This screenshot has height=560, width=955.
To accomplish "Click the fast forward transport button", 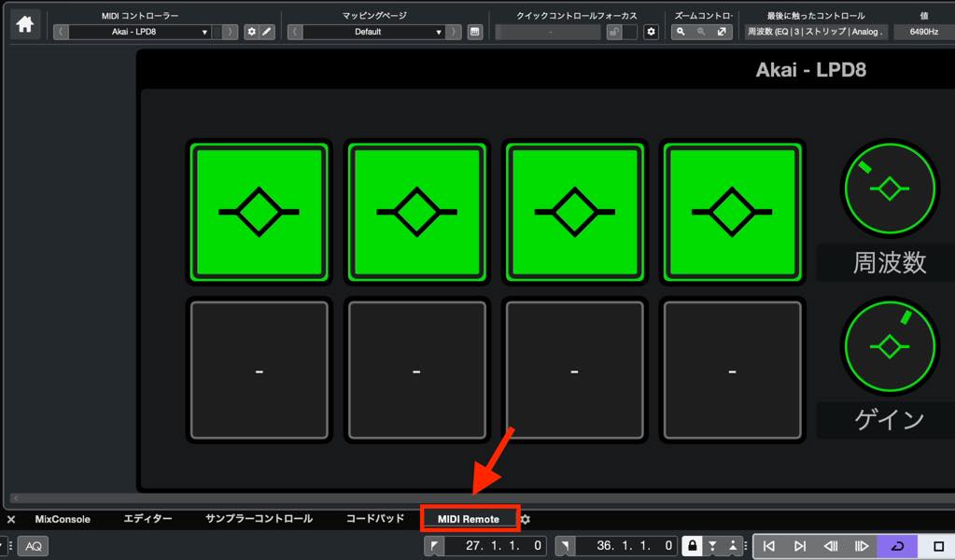I will [x=862, y=546].
